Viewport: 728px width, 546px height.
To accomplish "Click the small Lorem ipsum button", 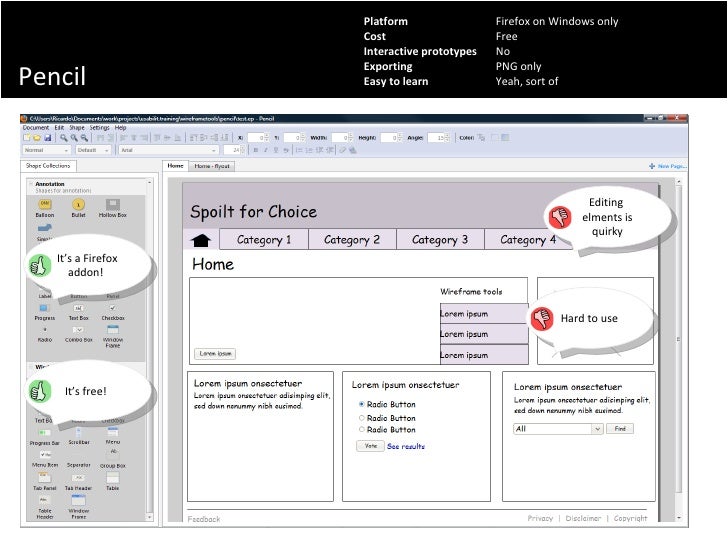I will point(215,354).
